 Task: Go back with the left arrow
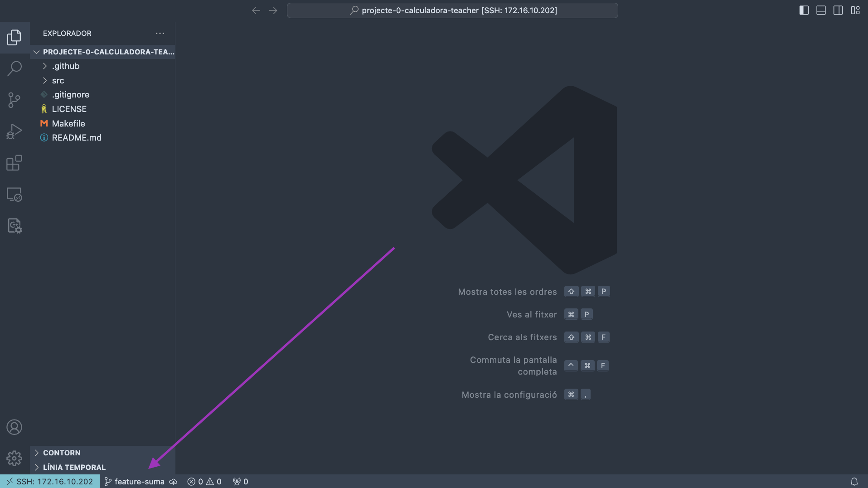coord(256,10)
